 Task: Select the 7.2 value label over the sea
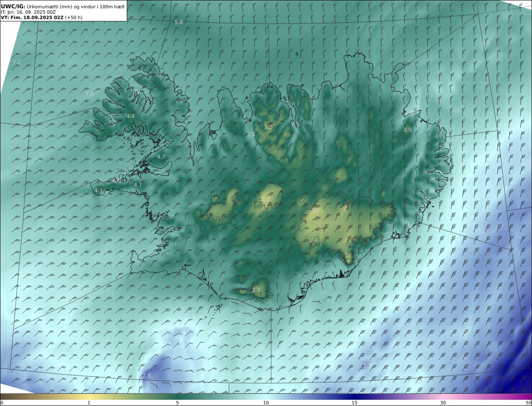(16, 62)
